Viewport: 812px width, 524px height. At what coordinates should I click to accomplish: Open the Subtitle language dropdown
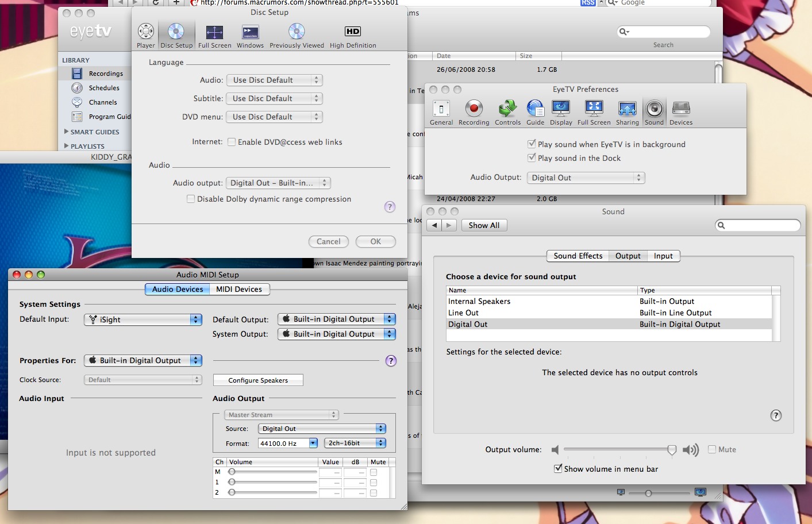coord(275,98)
